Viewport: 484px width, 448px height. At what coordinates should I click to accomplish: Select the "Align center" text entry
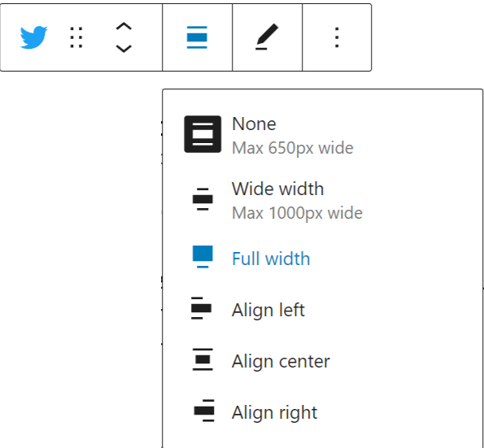(x=281, y=361)
